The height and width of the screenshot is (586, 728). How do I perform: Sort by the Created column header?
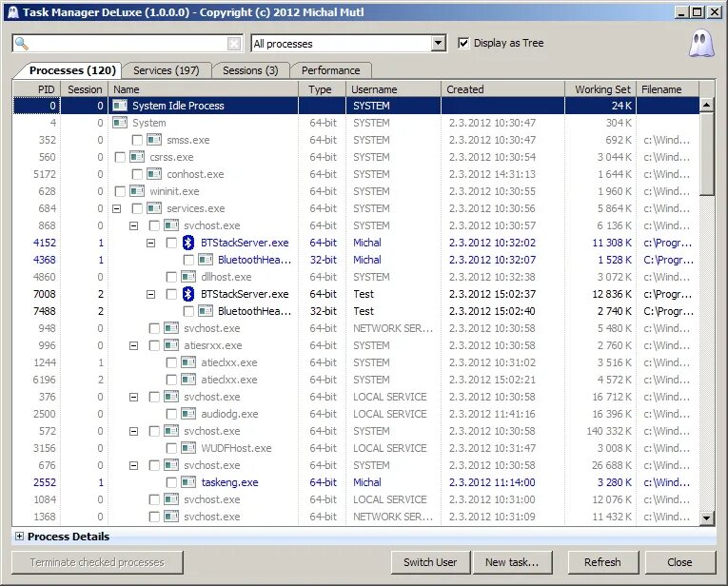(x=502, y=89)
